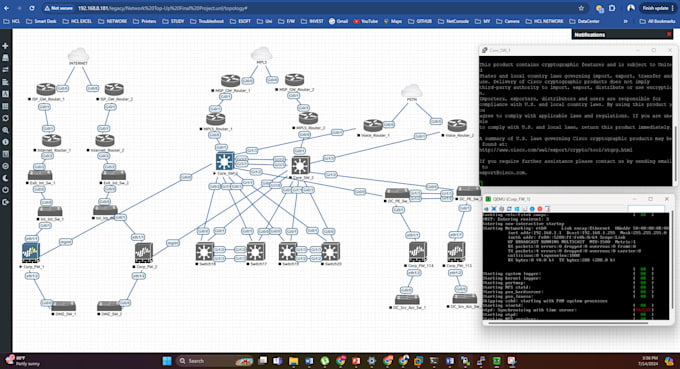Viewport: 680px width, 369px height.
Task: Open the All Bookmarks folder
Action: pyautogui.click(x=658, y=21)
